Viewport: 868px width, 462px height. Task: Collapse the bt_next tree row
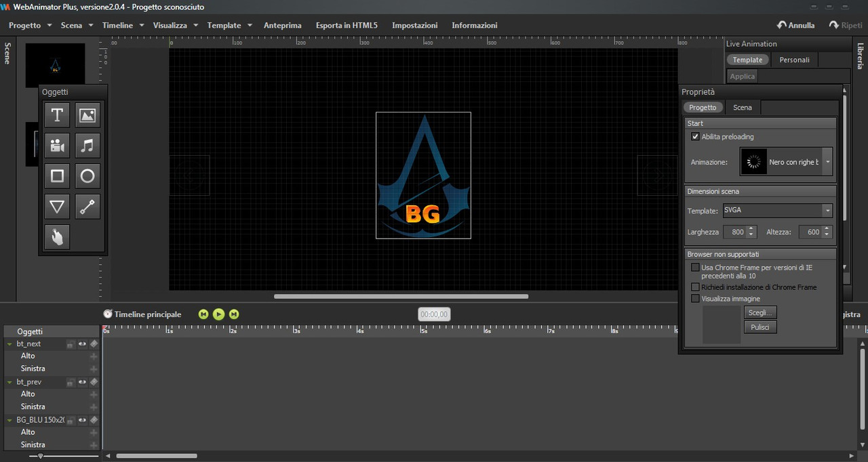point(9,344)
